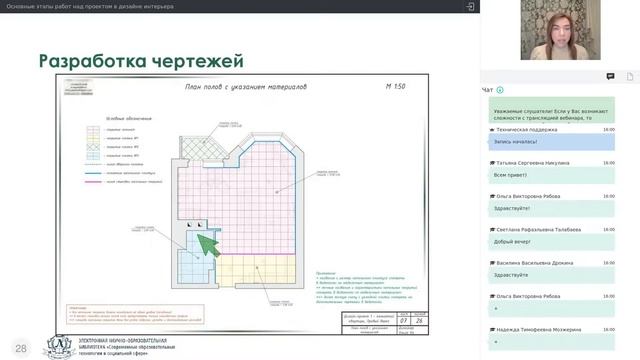Viewport: 640px width, 360px height.
Task: Click the name Татьяна Сергеевна Никулина
Action: (533, 163)
